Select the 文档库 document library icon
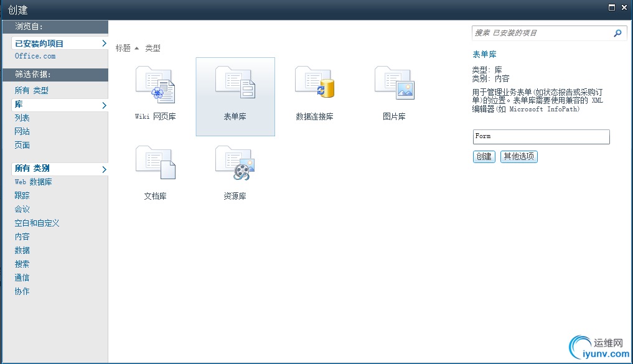This screenshot has height=364, width=633. [x=156, y=162]
